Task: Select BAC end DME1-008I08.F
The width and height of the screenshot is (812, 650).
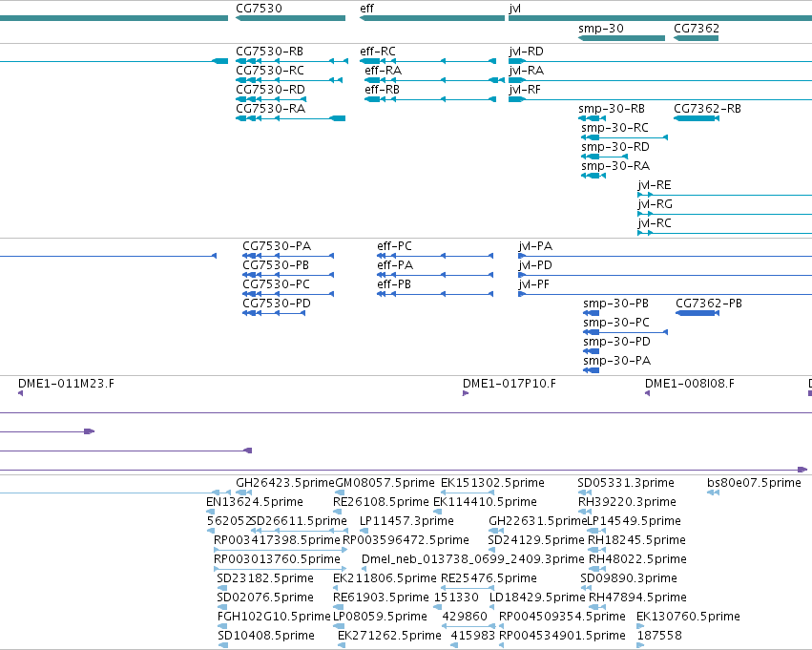Action: (x=647, y=393)
